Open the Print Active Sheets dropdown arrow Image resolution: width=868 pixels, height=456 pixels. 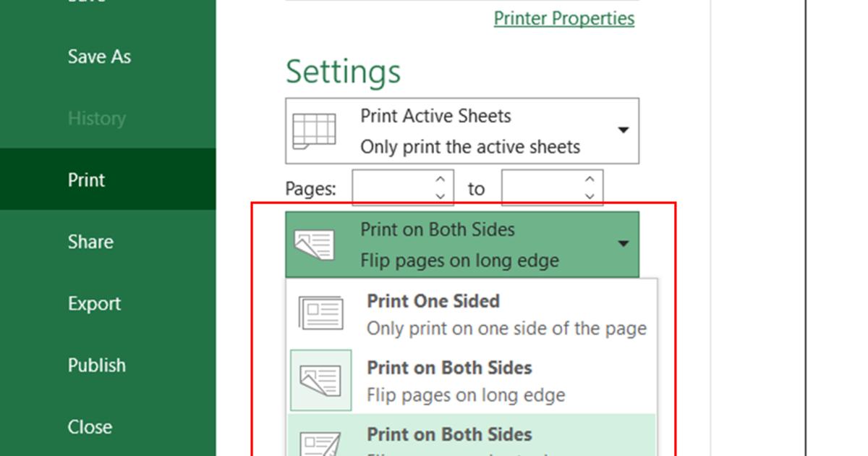click(621, 130)
